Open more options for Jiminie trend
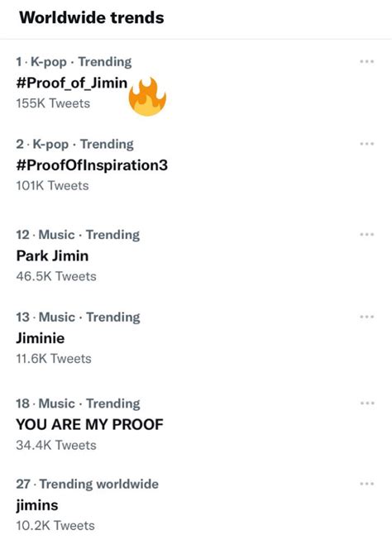 click(x=367, y=317)
